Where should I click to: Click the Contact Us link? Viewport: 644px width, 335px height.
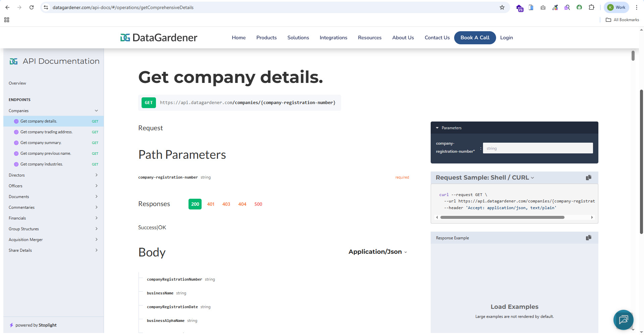pos(437,38)
